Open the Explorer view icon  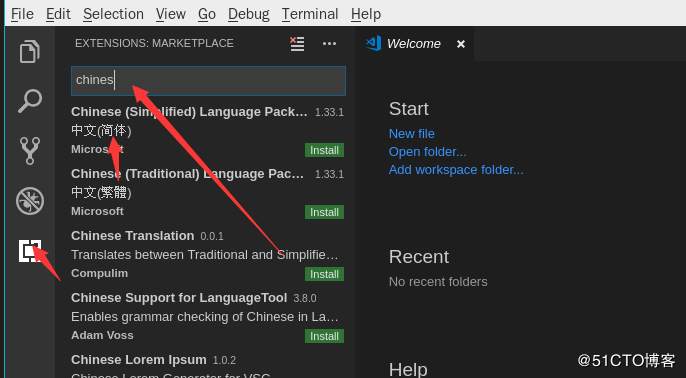pyautogui.click(x=30, y=51)
